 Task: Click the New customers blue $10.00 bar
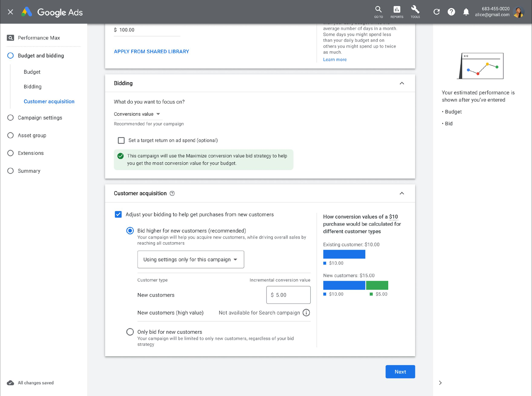pos(344,285)
